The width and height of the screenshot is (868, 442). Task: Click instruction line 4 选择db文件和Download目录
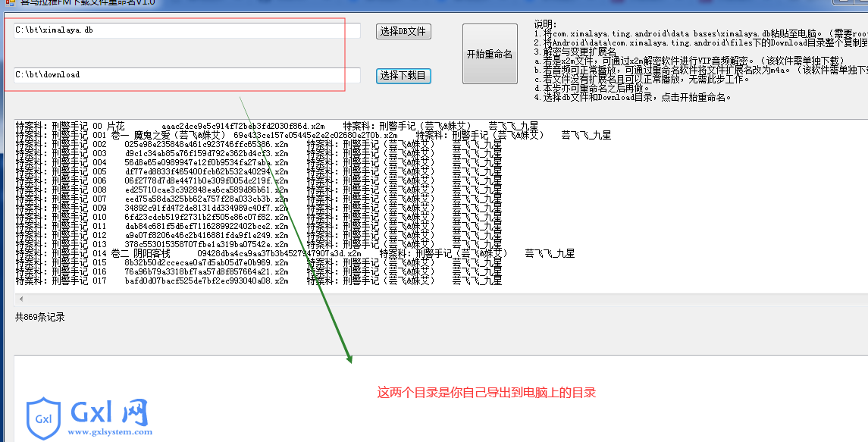click(633, 98)
